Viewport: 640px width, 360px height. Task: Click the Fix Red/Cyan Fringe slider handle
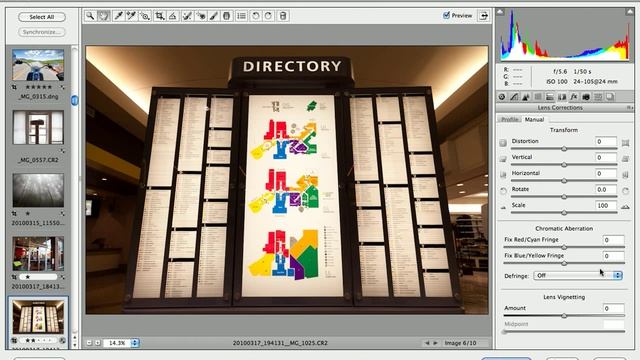click(x=564, y=247)
